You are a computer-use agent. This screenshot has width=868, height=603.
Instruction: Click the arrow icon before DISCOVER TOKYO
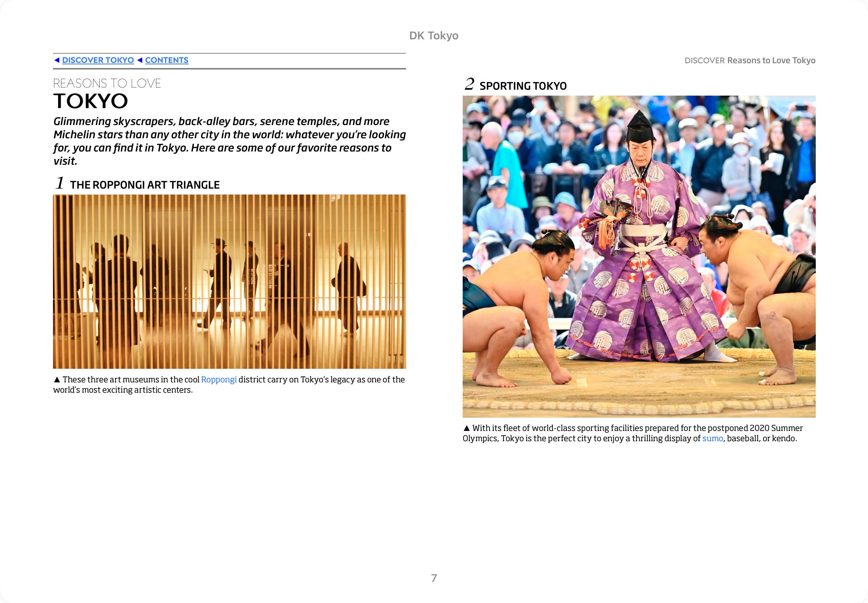(x=57, y=60)
